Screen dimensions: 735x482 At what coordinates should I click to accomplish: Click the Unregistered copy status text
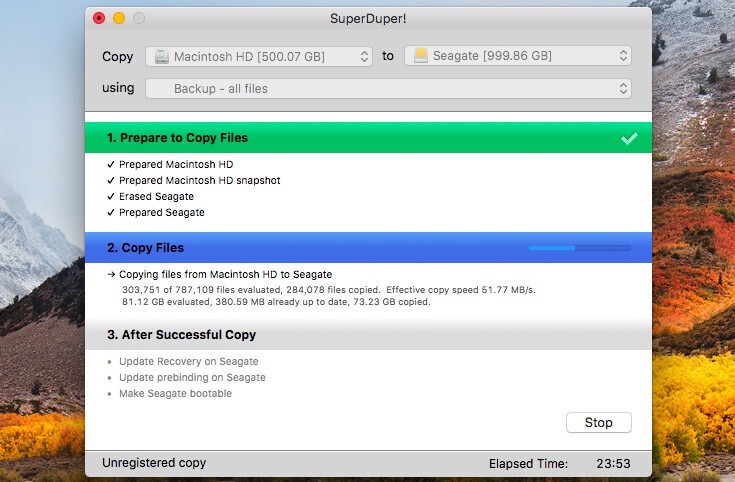click(154, 463)
